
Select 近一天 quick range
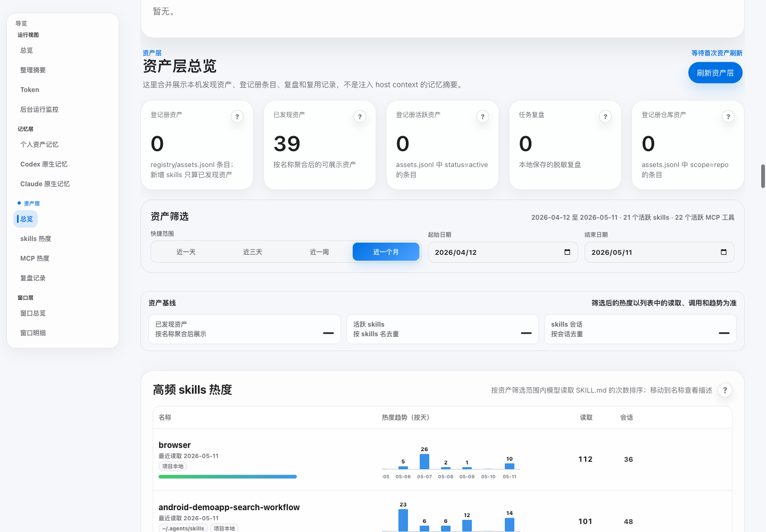(x=186, y=252)
